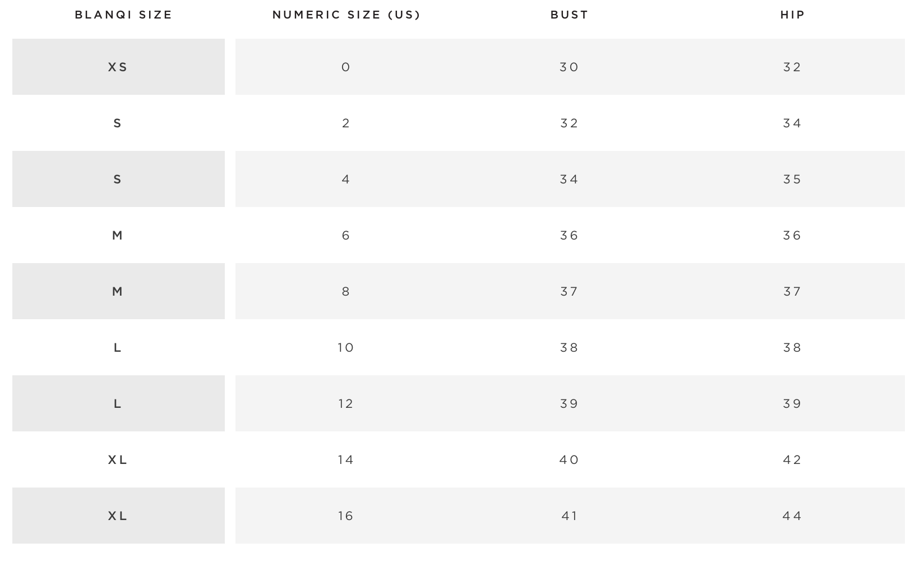Viewport: 924px width, 561px height.
Task: Click the bust value 30
Action: click(569, 67)
